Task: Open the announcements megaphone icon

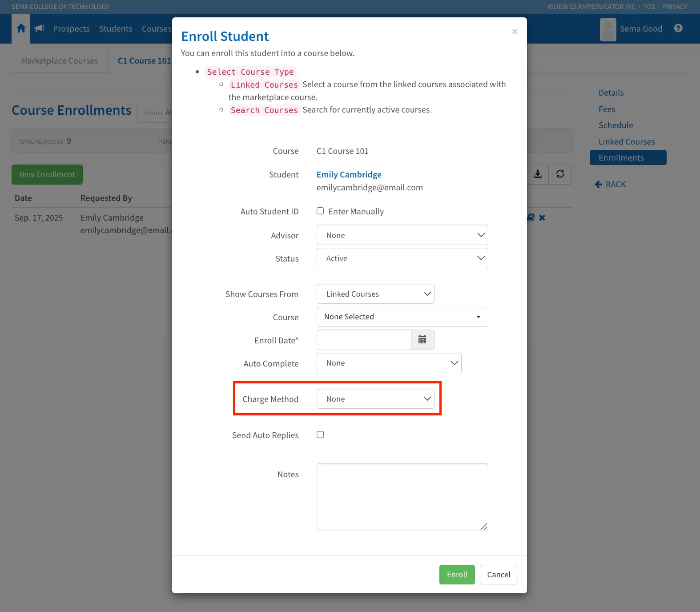Action: (39, 28)
